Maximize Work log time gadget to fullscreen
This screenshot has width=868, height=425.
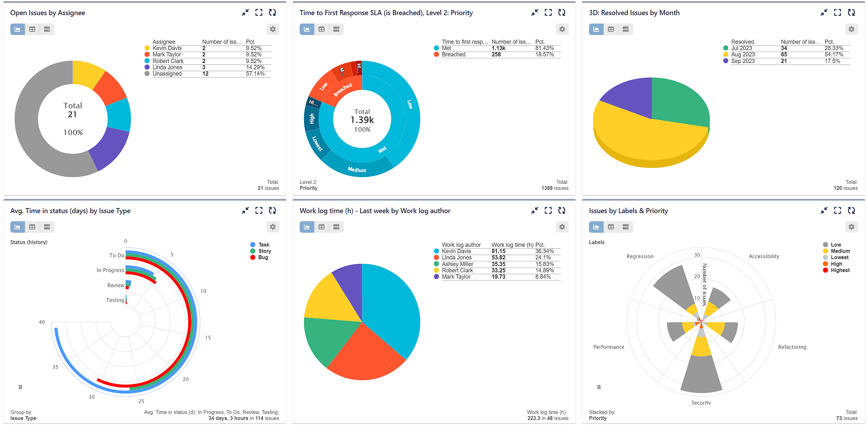tap(548, 210)
